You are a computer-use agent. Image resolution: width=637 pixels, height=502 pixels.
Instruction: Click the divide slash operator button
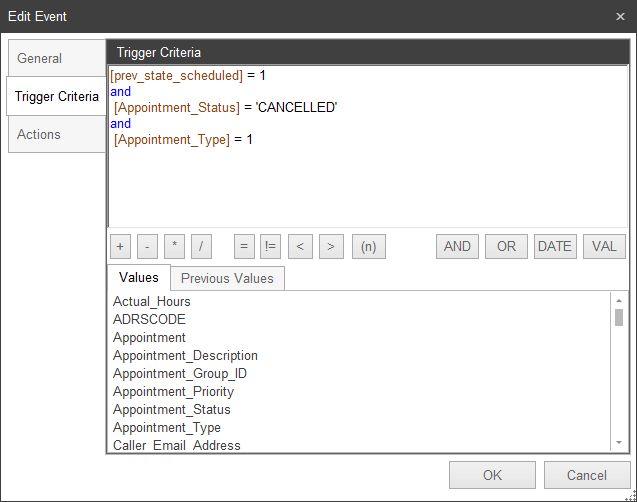click(201, 247)
